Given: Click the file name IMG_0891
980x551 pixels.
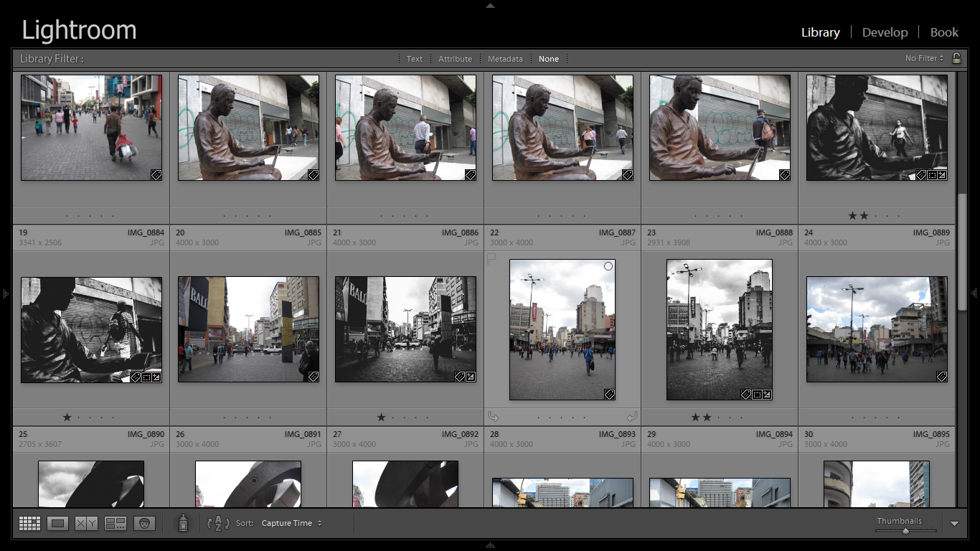Looking at the screenshot, I should 303,434.
